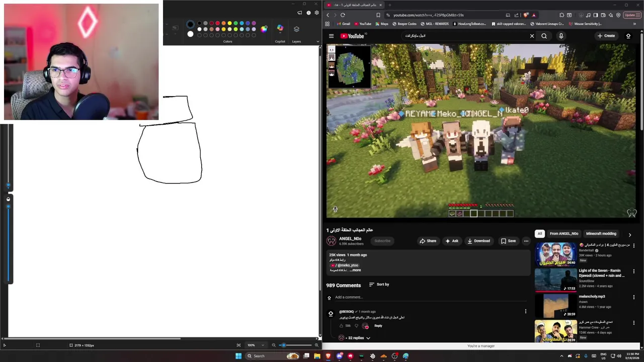
Task: Pick the yellow swatch in Paint palette
Action: click(x=229, y=23)
